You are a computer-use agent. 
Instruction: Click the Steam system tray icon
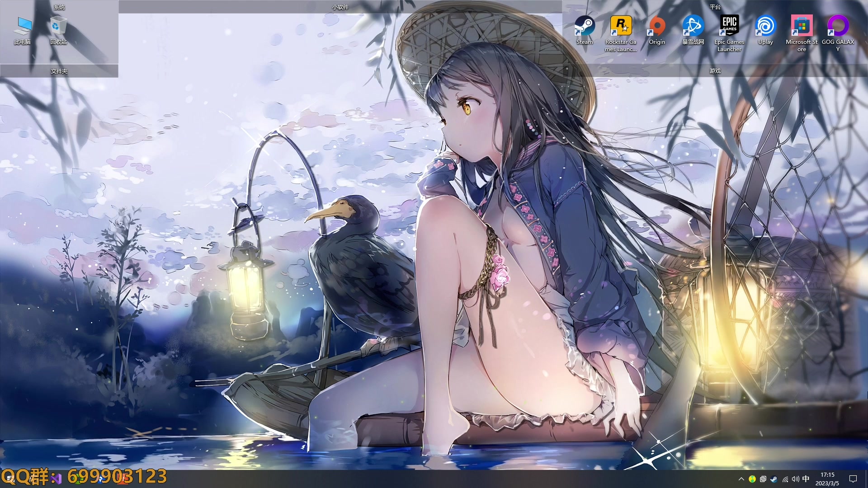(x=774, y=479)
